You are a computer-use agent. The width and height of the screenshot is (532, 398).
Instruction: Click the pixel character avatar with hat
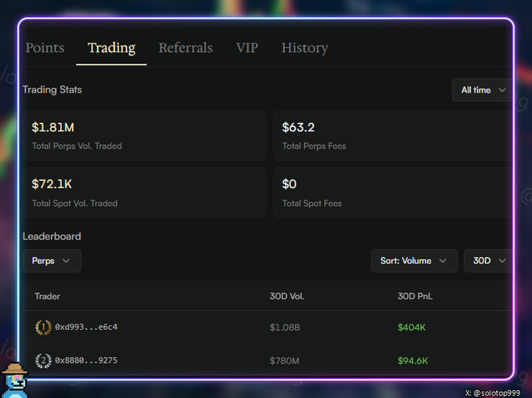14,380
